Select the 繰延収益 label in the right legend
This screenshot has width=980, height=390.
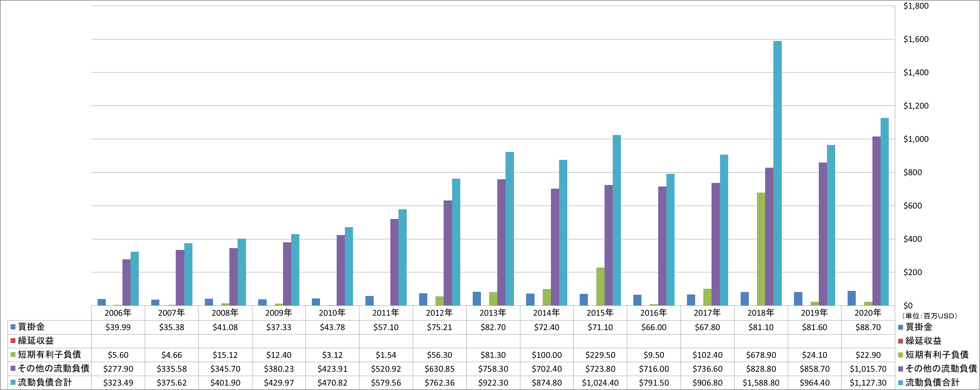pyautogui.click(x=923, y=341)
